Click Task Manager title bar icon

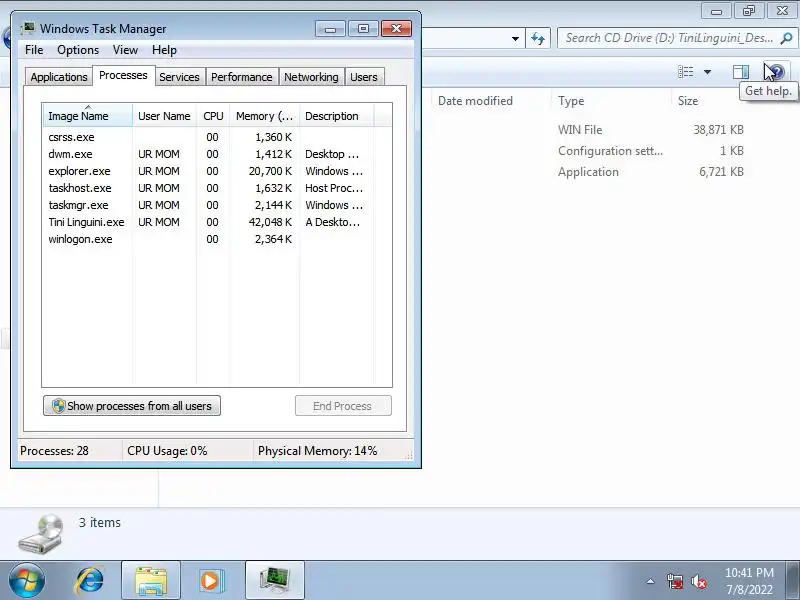pos(29,28)
